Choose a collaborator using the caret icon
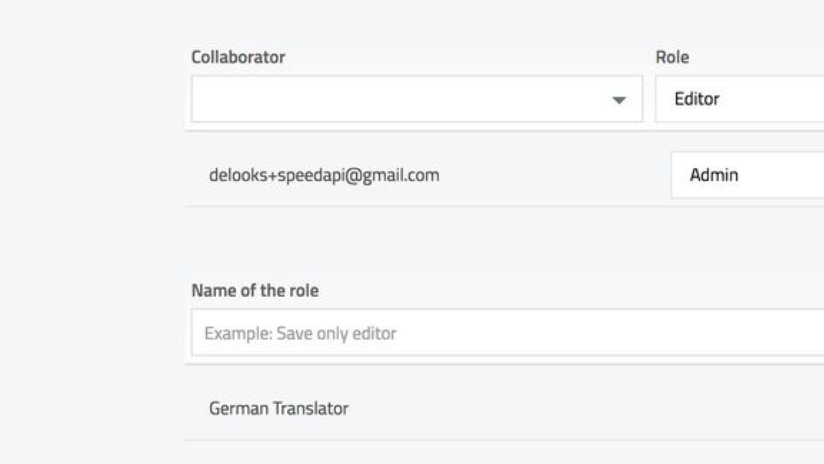The height and width of the screenshot is (464, 824). point(619,100)
